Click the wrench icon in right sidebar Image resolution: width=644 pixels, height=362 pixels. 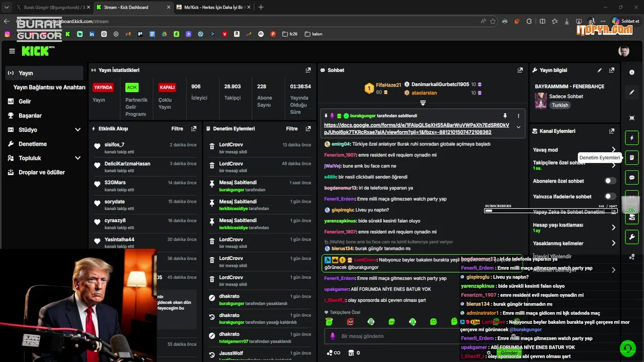coord(632,237)
